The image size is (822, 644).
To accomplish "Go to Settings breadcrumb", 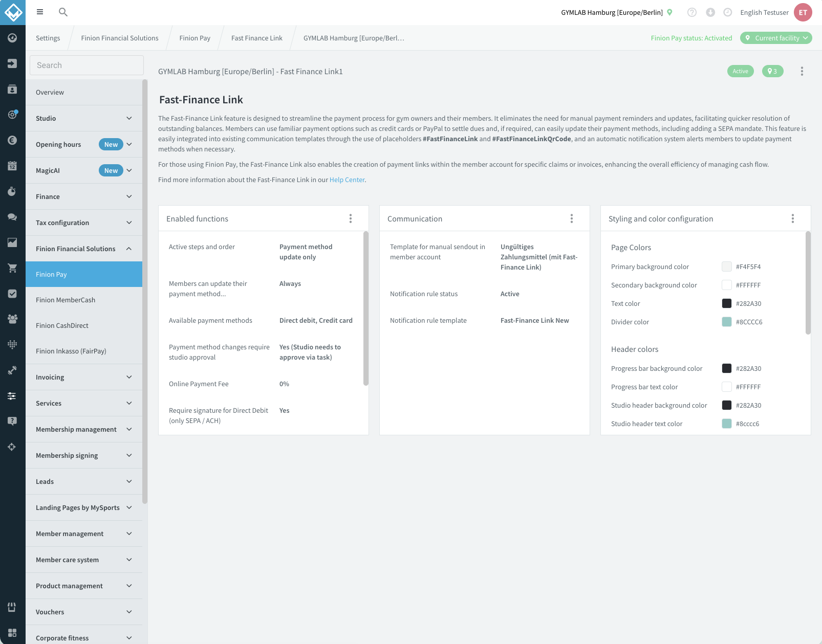I will (x=48, y=38).
